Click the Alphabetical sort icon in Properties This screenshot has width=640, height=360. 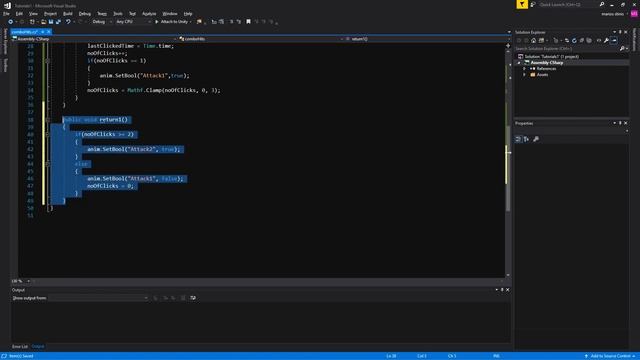[x=527, y=139]
